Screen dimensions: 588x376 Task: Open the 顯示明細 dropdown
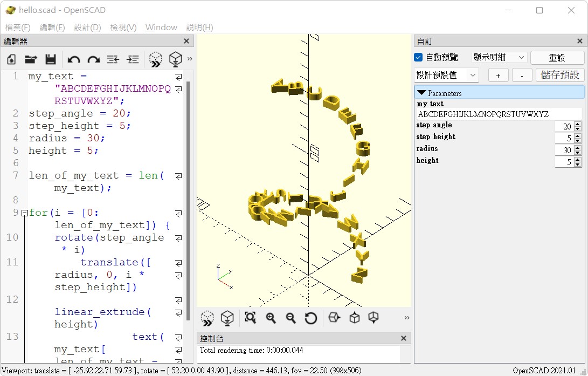[499, 57]
